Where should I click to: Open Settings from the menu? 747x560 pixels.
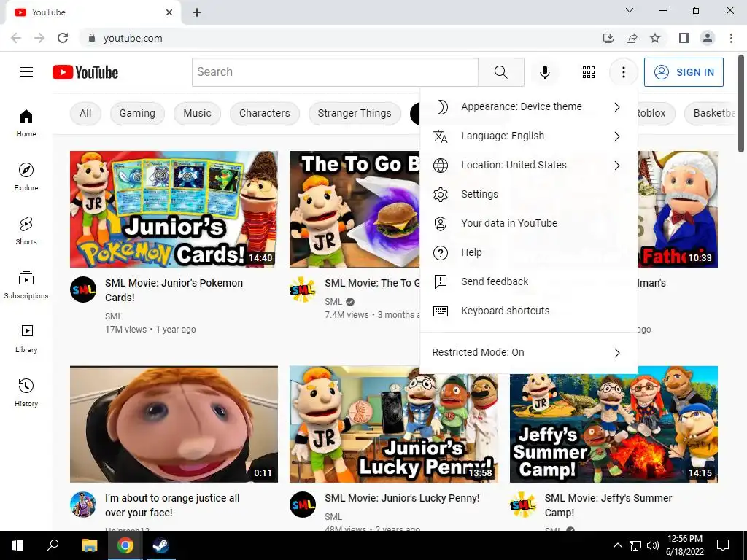(529, 194)
